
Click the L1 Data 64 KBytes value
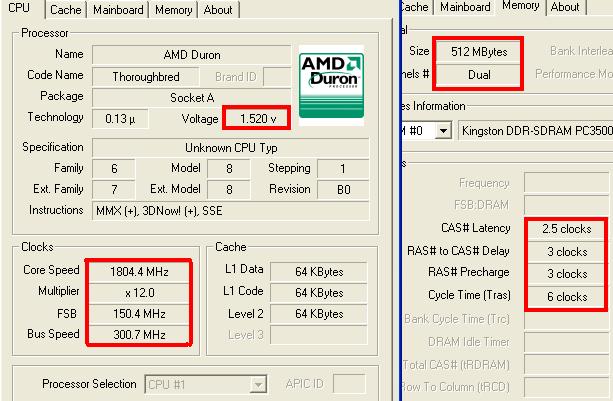[x=319, y=272]
